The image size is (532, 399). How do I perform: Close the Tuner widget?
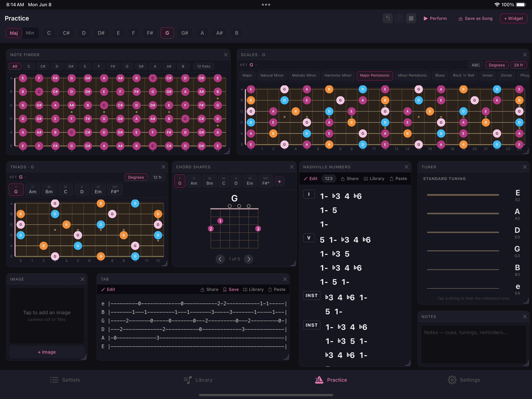(525, 167)
